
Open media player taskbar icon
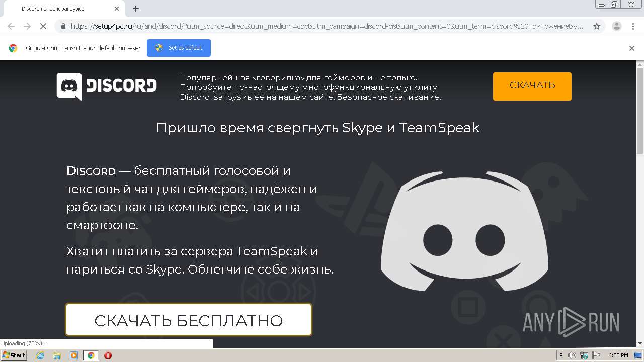point(74,355)
